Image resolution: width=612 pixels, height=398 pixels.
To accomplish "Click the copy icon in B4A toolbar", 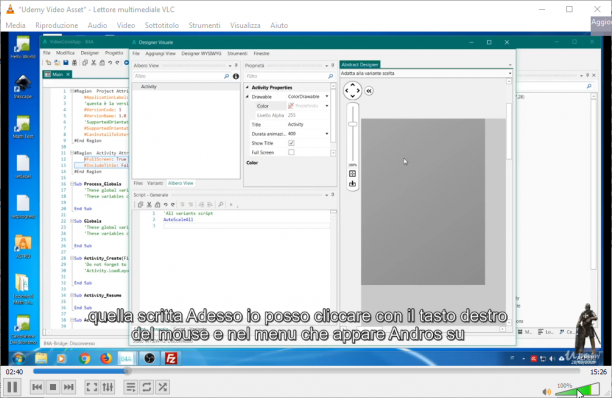I will (85, 63).
